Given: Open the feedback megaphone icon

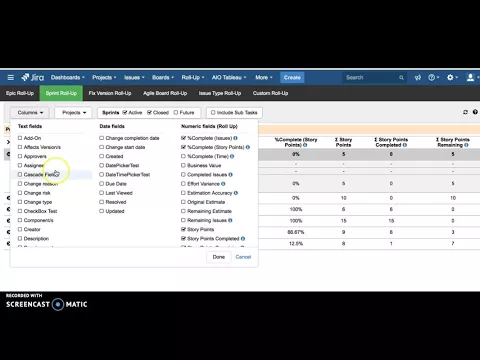Looking at the screenshot, I should coord(418,78).
